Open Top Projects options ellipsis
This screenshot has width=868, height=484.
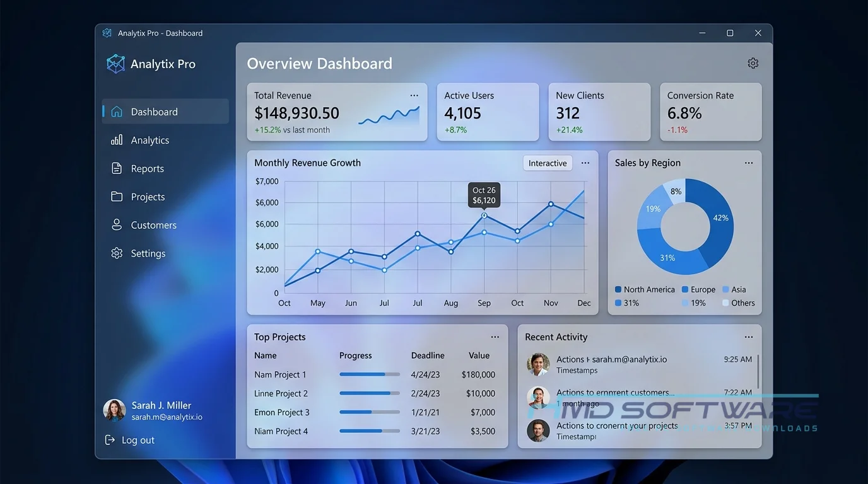click(x=495, y=337)
